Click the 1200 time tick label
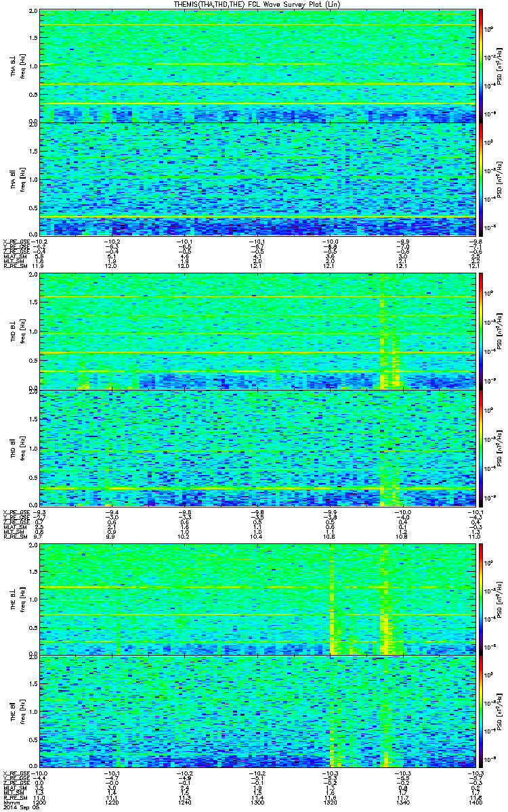 40,802
